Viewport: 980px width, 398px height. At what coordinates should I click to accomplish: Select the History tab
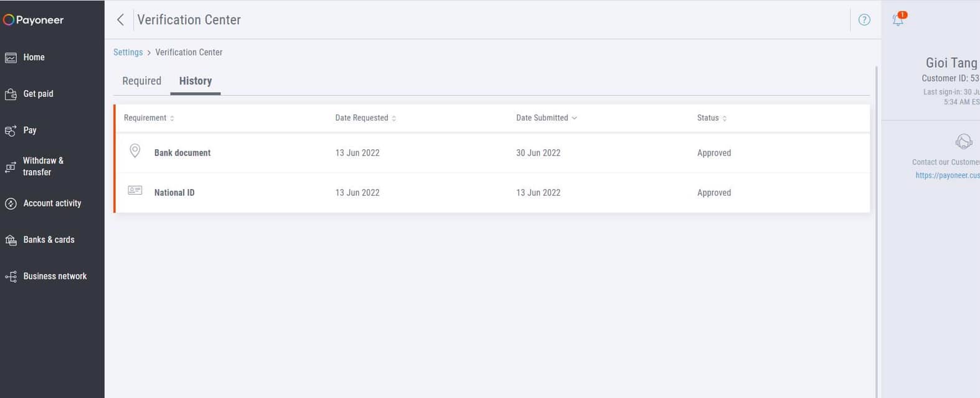pos(196,81)
